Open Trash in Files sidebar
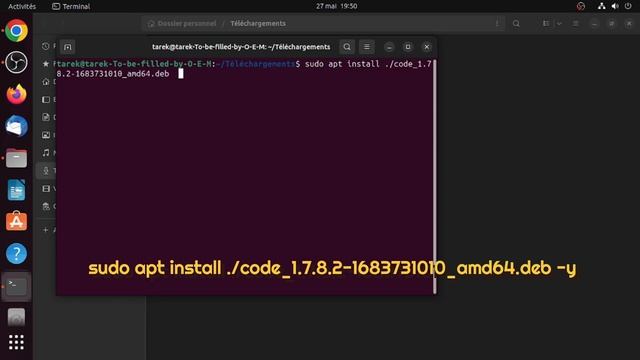Viewport: 640px width, 360px height. click(46, 206)
